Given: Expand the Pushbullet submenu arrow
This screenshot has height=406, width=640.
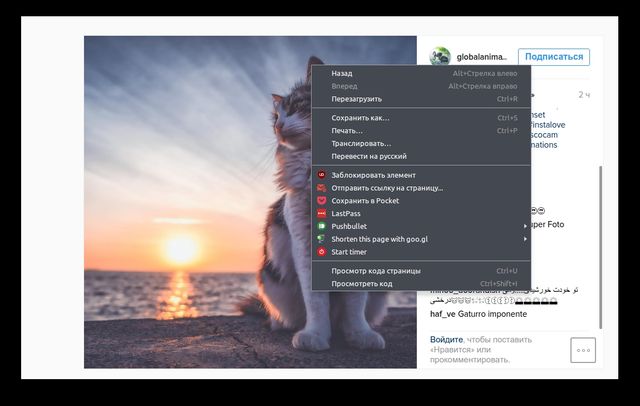Looking at the screenshot, I should tap(524, 226).
